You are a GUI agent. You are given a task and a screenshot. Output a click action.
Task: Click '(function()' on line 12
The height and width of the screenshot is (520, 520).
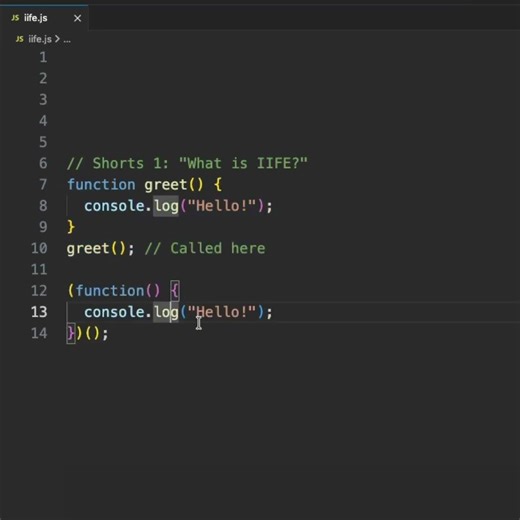click(x=114, y=291)
